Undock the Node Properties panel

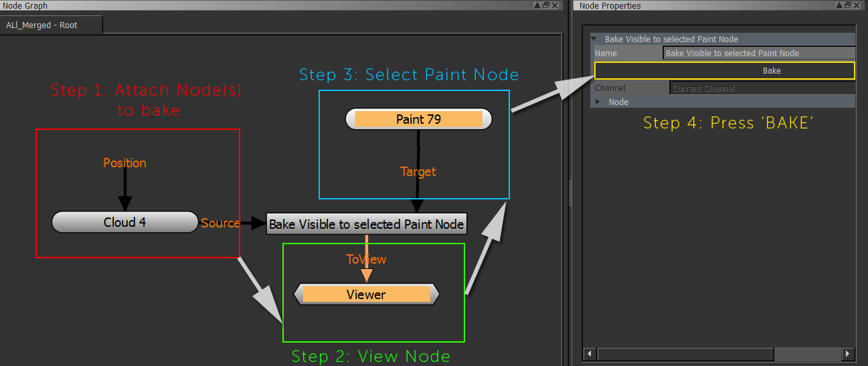(849, 5)
